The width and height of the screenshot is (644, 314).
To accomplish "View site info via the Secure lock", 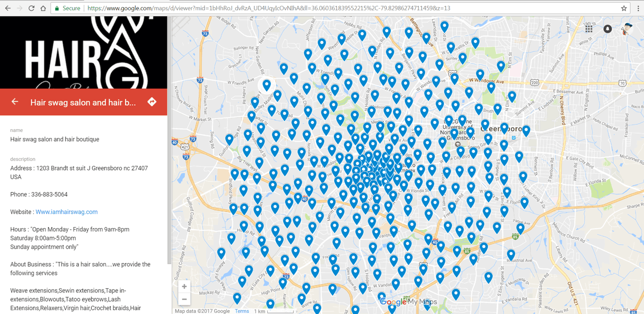I will (x=68, y=9).
